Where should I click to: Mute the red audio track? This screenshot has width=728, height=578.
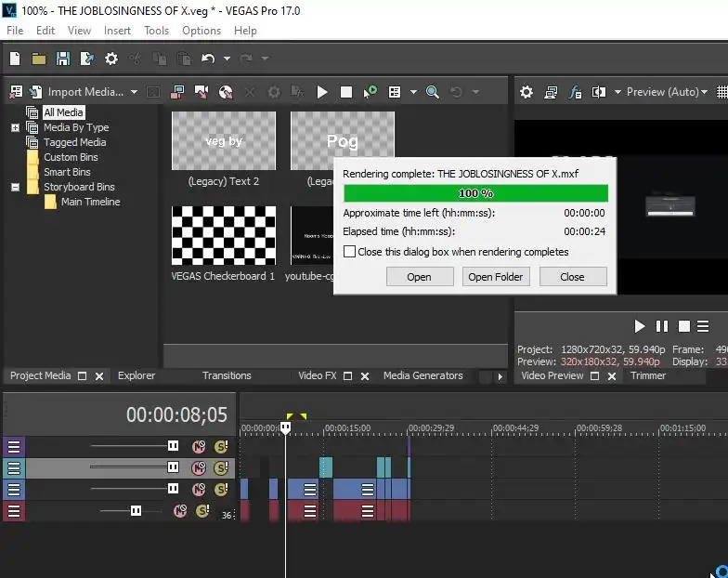click(x=180, y=511)
